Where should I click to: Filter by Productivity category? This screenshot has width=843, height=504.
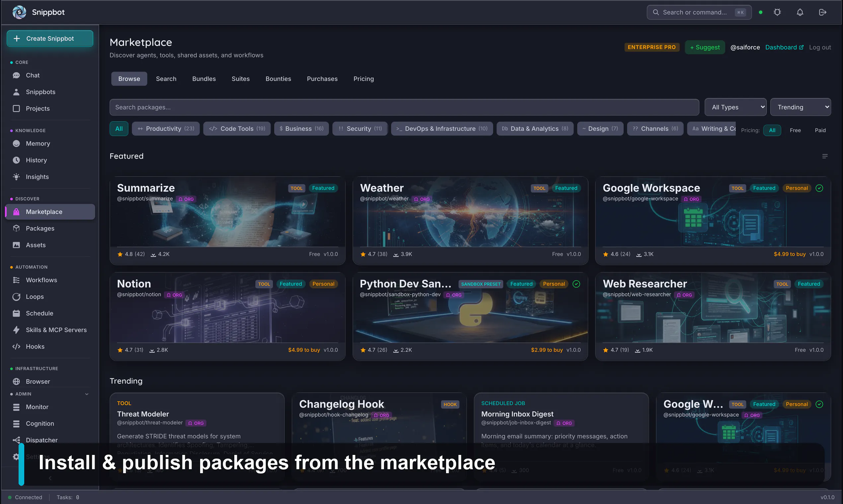(166, 129)
